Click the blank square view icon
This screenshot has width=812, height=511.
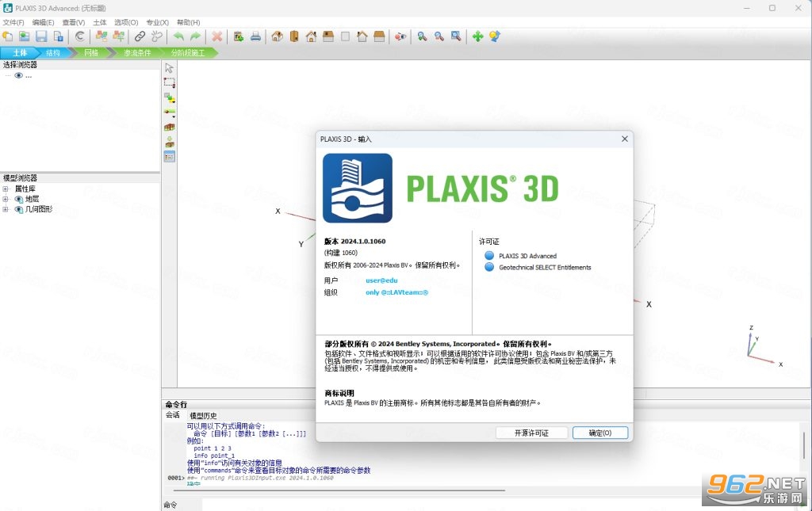(x=346, y=36)
